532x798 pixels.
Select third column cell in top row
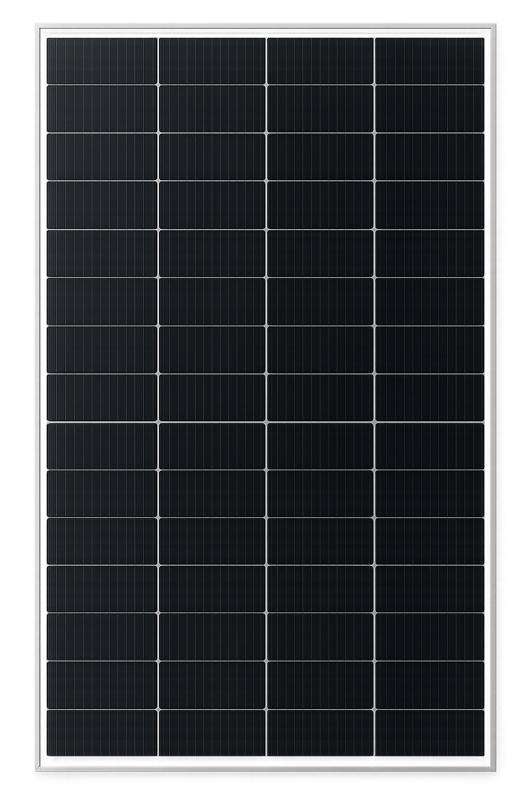tap(320, 61)
